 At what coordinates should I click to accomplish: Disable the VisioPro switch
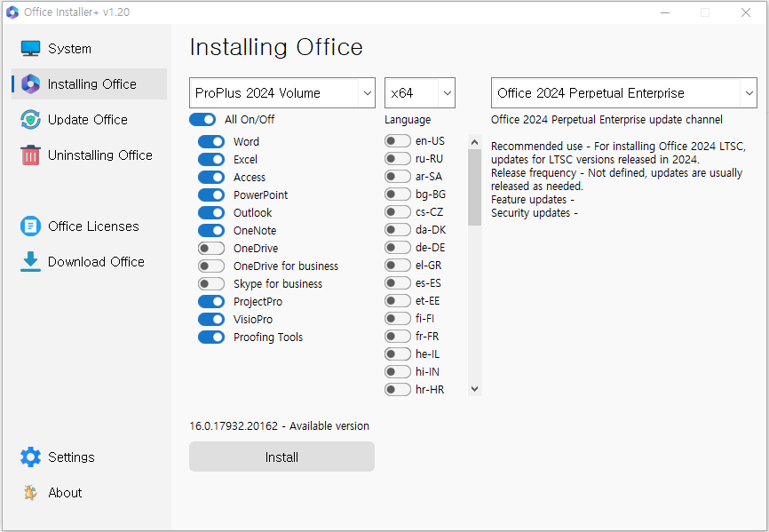pos(211,319)
